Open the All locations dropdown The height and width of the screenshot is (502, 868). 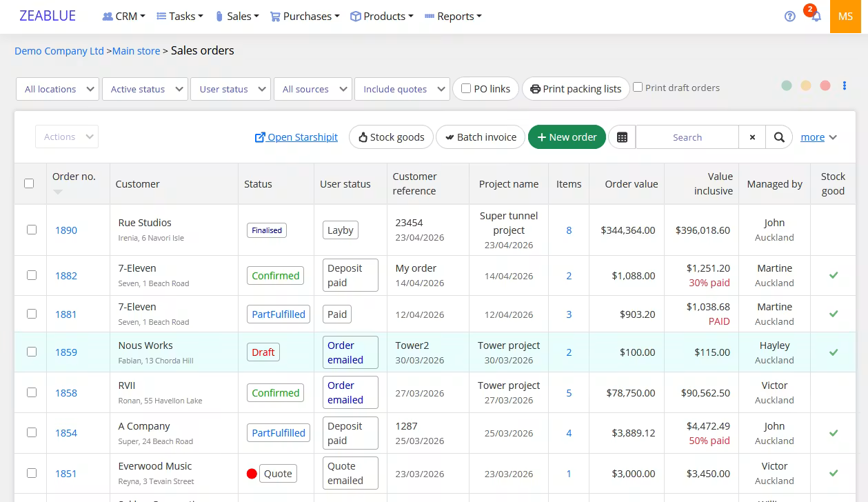pos(57,89)
